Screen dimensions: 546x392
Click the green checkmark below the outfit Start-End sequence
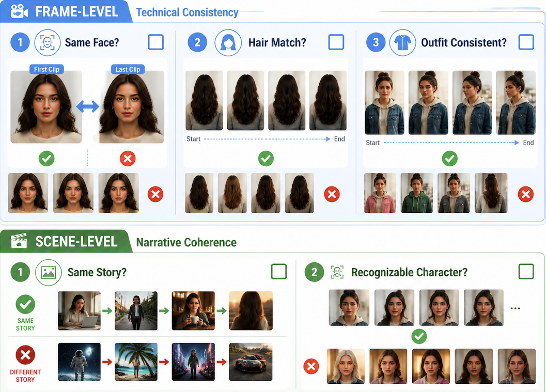(x=450, y=159)
